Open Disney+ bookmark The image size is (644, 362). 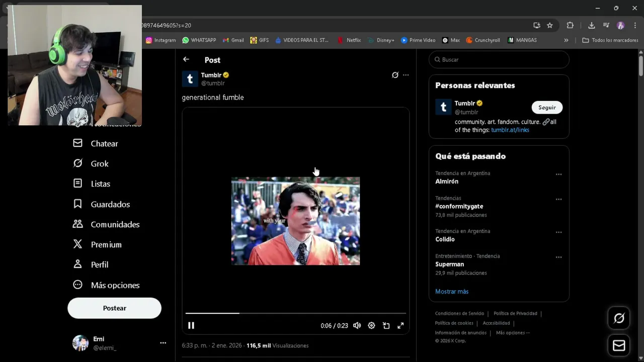coord(381,40)
